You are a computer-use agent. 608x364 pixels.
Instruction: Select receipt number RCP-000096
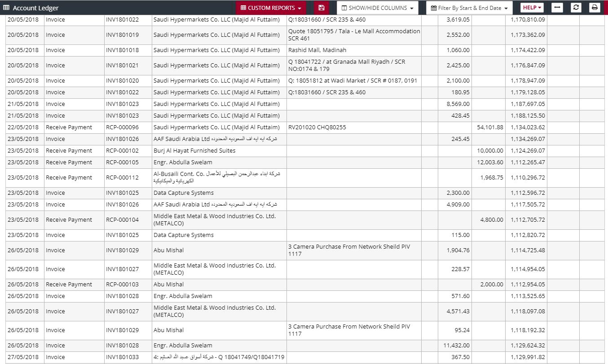[123, 127]
